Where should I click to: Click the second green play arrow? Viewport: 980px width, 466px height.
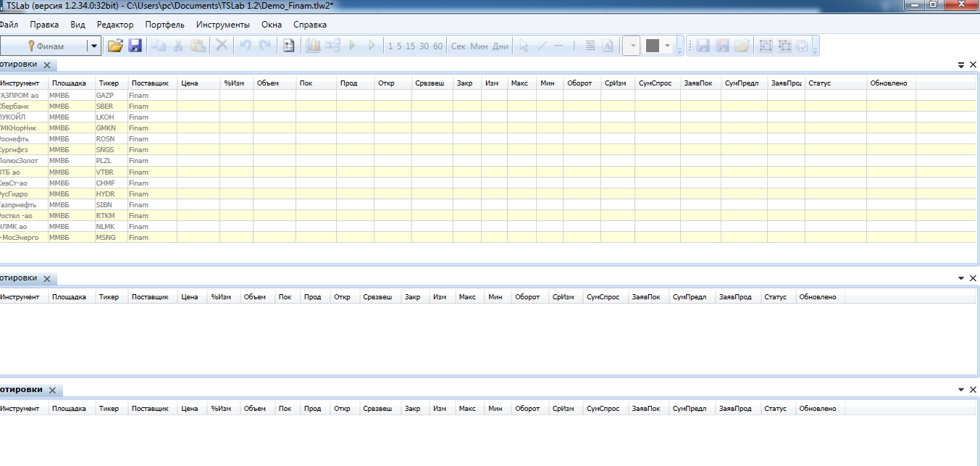372,46
